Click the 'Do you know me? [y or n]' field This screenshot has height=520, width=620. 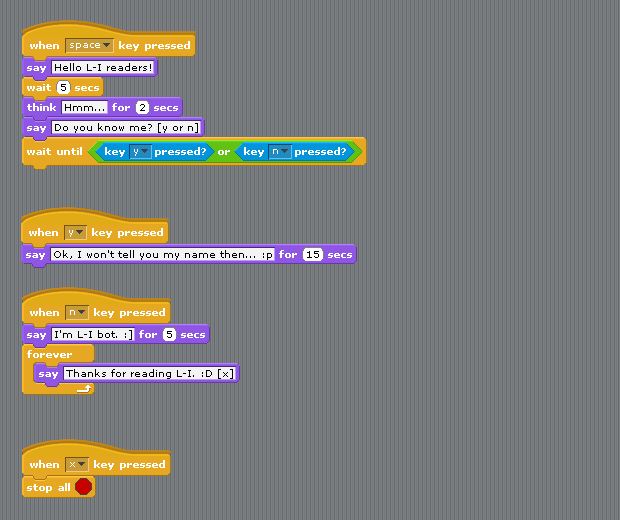[126, 128]
